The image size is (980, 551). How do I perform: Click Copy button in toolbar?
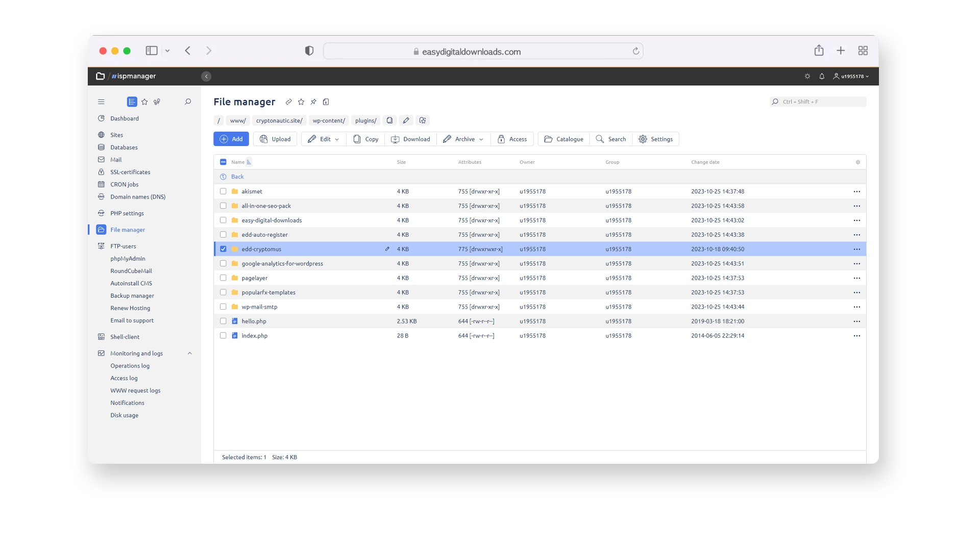pos(366,139)
